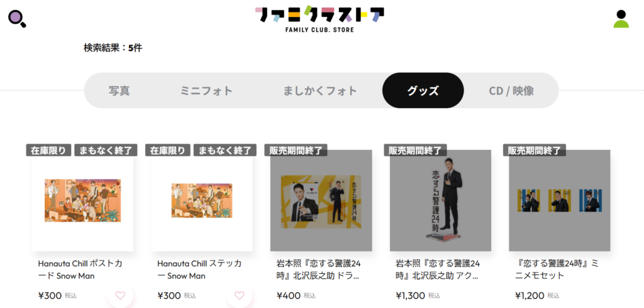Switch to the ミニフォト tab
The height and width of the screenshot is (308, 644).
tap(206, 91)
